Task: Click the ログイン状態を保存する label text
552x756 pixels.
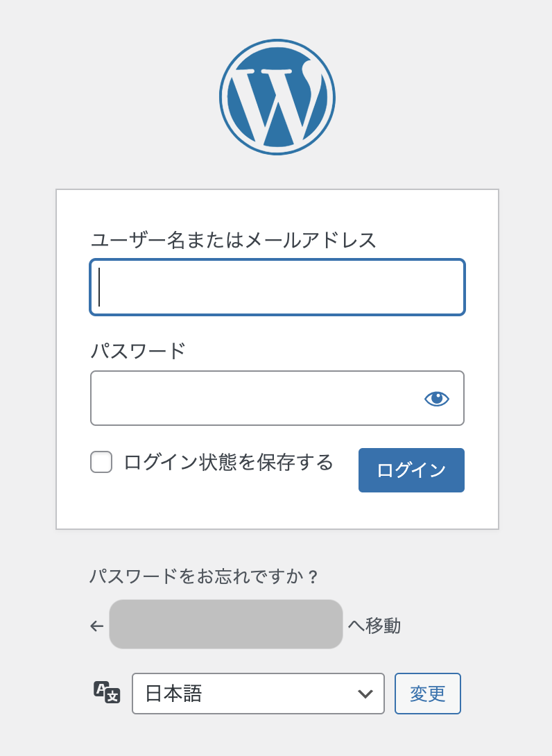Action: pyautogui.click(x=228, y=462)
